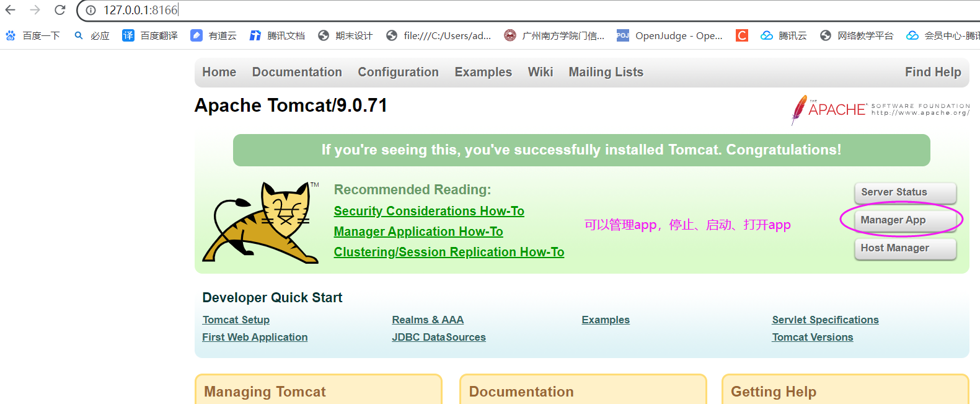Open Configuration in the nav bar
This screenshot has height=404, width=980.
[398, 72]
